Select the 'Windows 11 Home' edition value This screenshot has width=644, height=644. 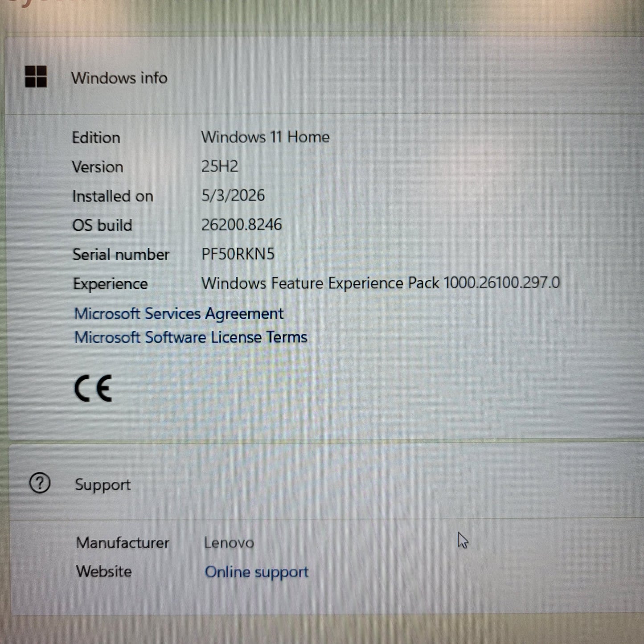pyautogui.click(x=265, y=137)
